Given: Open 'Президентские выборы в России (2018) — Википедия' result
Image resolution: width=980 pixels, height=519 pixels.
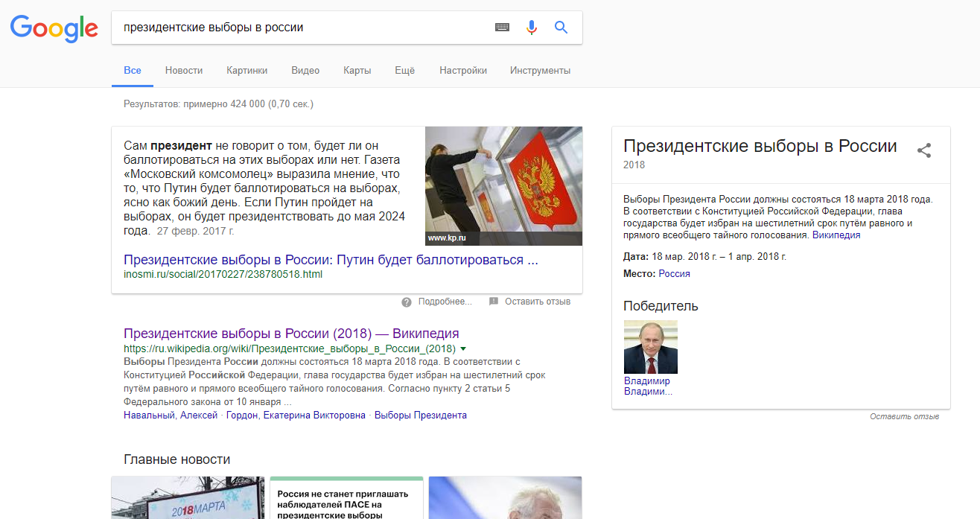Looking at the screenshot, I should pos(291,334).
